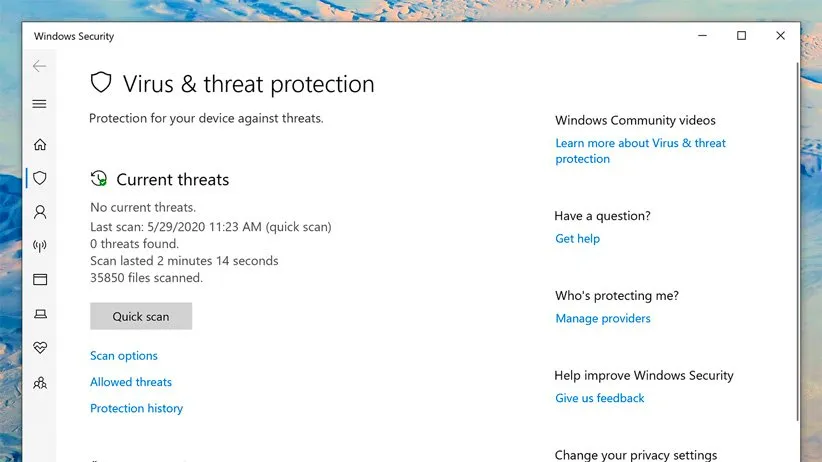
Task: Go to Home via house icon
Action: 40,145
